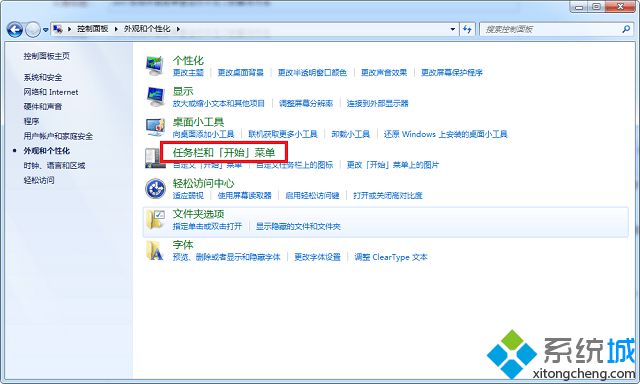This screenshot has width=640, height=384.
Task: Click 更改半透明窗口颜色 link
Action: point(312,73)
